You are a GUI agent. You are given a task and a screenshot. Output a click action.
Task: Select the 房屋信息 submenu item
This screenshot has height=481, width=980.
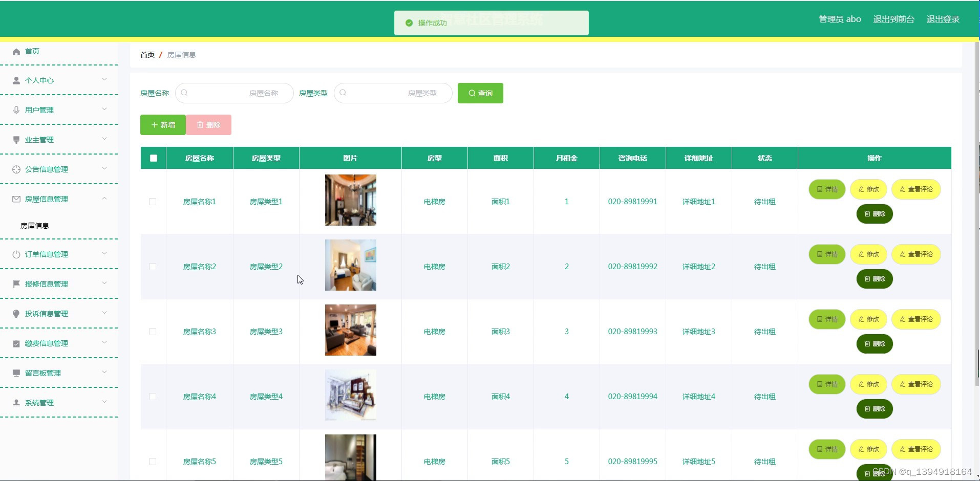(35, 226)
